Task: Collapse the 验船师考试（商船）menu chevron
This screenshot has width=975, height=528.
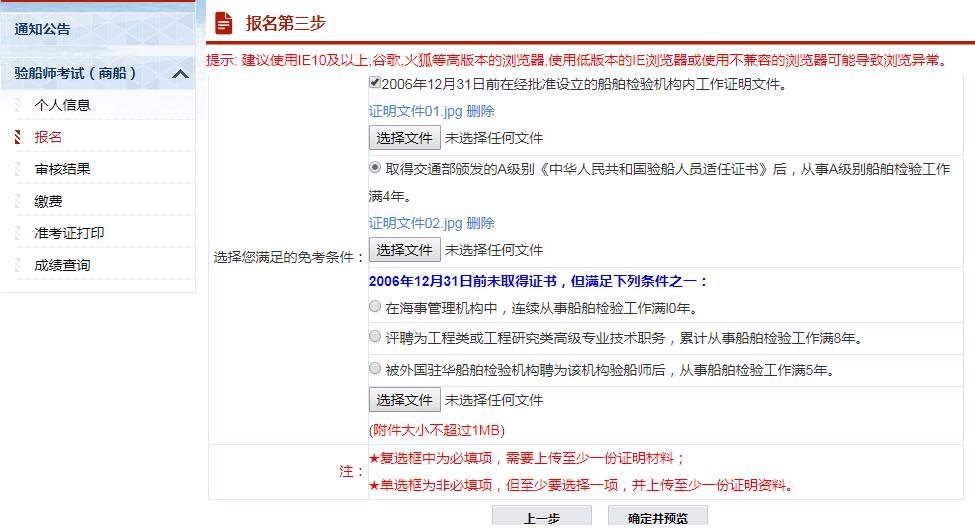Action: [180, 74]
